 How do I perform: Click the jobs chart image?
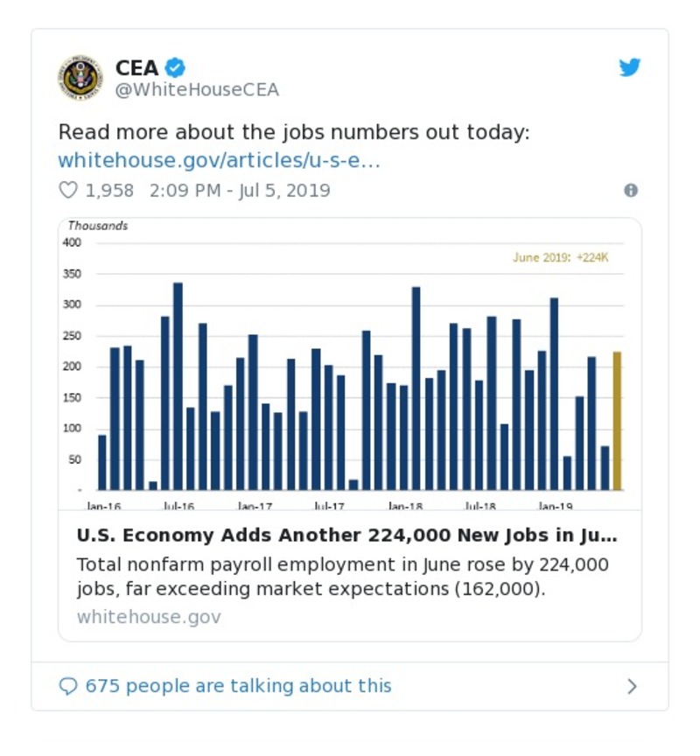[350, 363]
